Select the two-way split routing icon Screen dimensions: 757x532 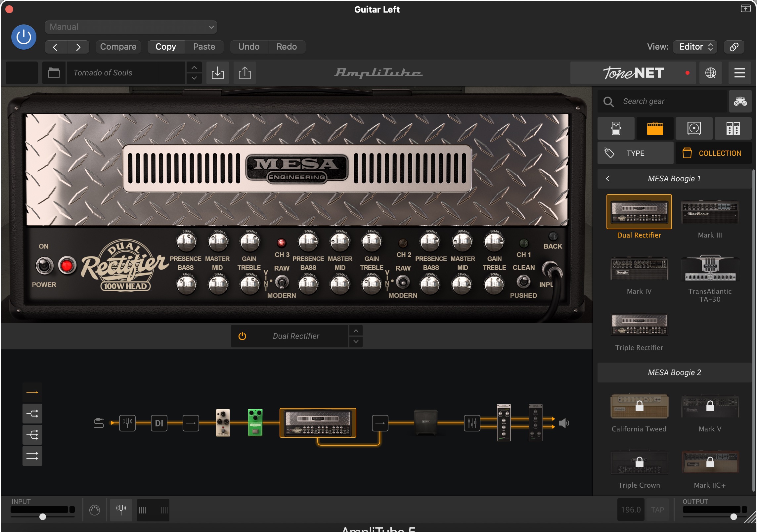pos(32,414)
